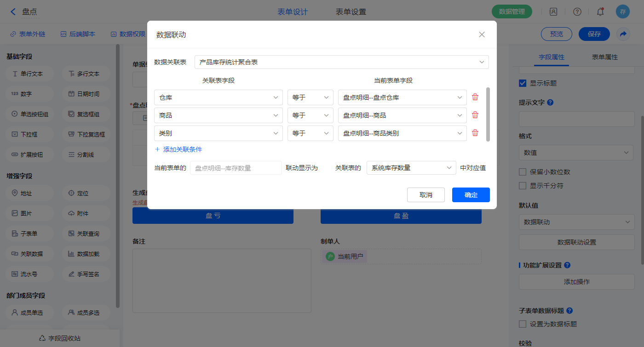
Task: Click the 确定 button in dialog
Action: point(471,195)
